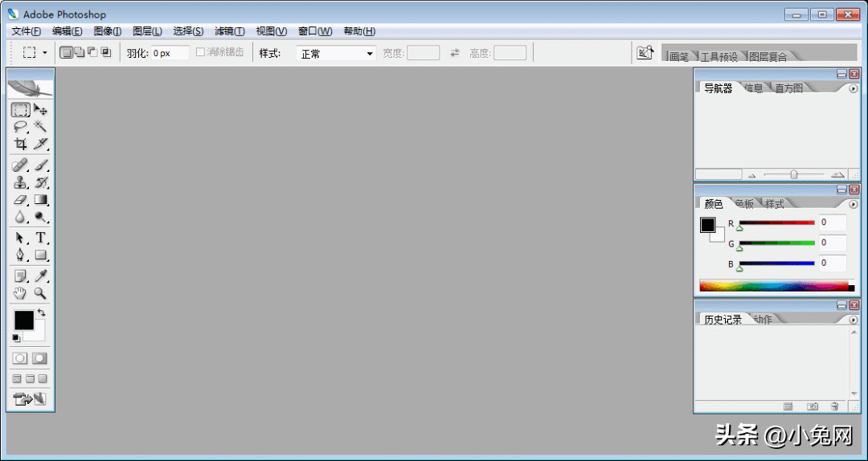Select the Move tool
Image resolution: width=868 pixels, height=461 pixels.
click(x=40, y=109)
